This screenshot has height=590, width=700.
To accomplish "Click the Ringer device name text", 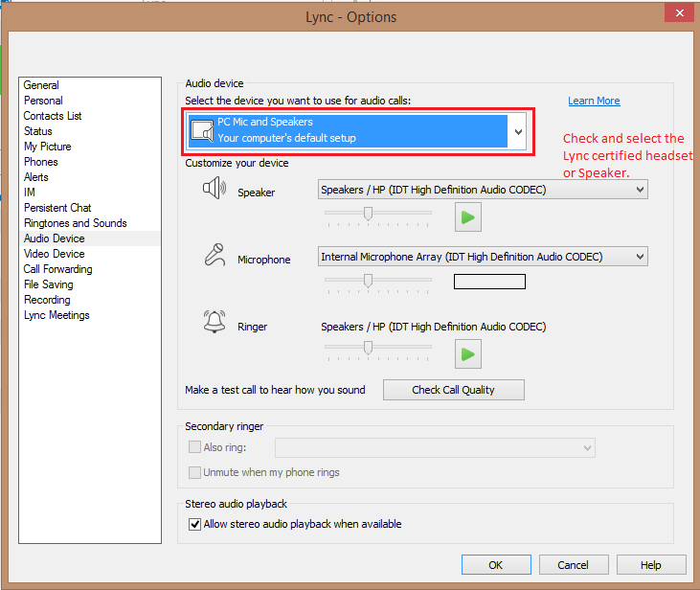I will tap(434, 327).
